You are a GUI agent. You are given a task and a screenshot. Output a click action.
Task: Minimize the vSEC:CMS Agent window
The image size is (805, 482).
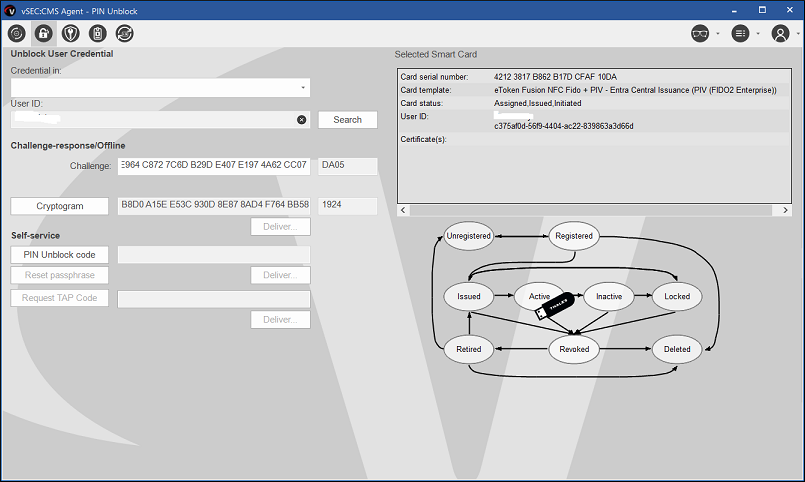tap(735, 10)
